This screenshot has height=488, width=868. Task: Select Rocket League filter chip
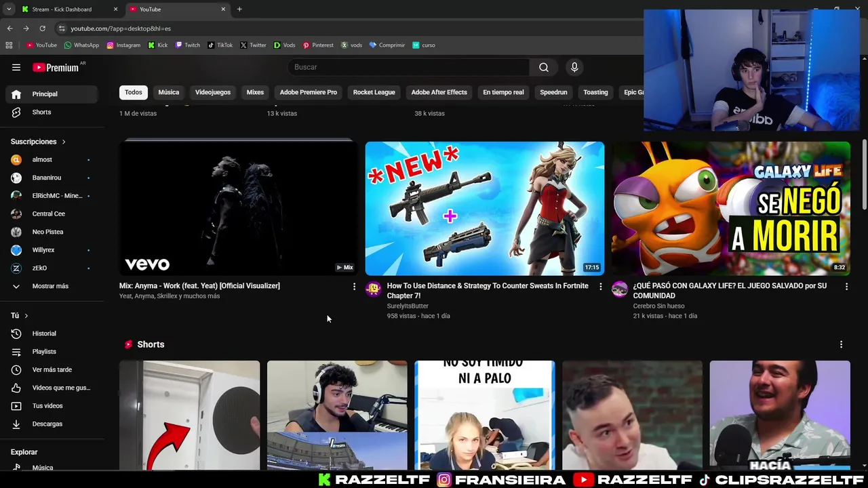pos(374,92)
